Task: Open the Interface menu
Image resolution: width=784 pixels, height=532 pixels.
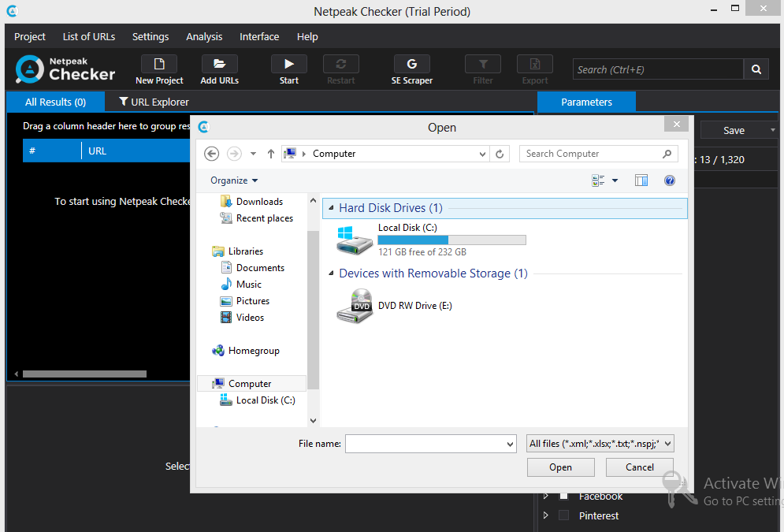Action: tap(259, 36)
